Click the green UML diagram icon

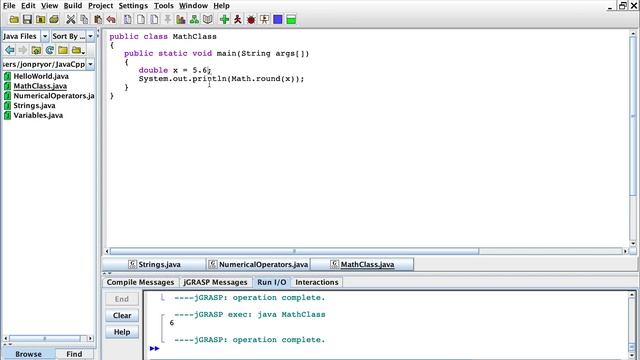pyautogui.click(x=194, y=19)
